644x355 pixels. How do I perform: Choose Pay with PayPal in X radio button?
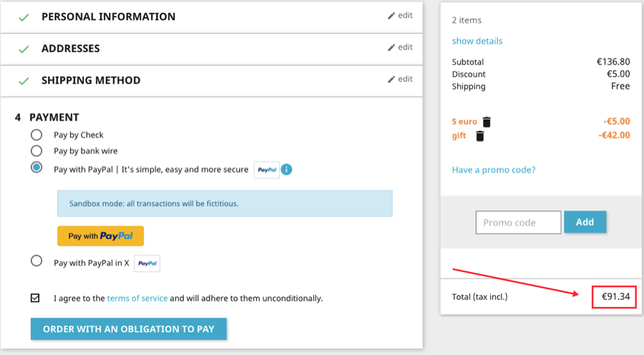[36, 261]
